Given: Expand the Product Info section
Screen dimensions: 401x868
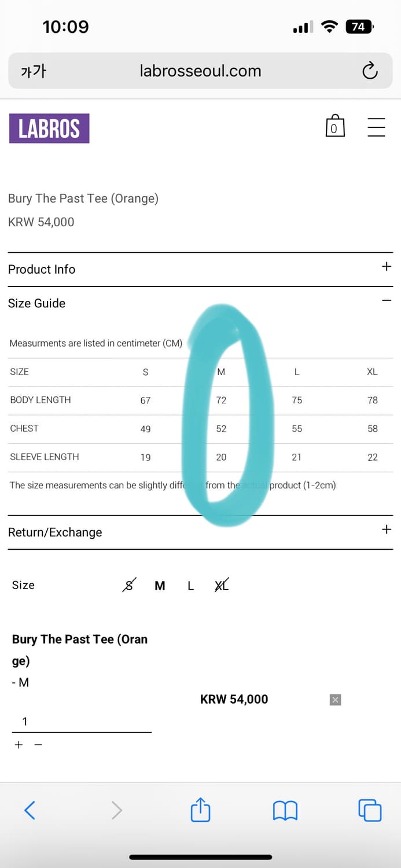Looking at the screenshot, I should tap(200, 269).
